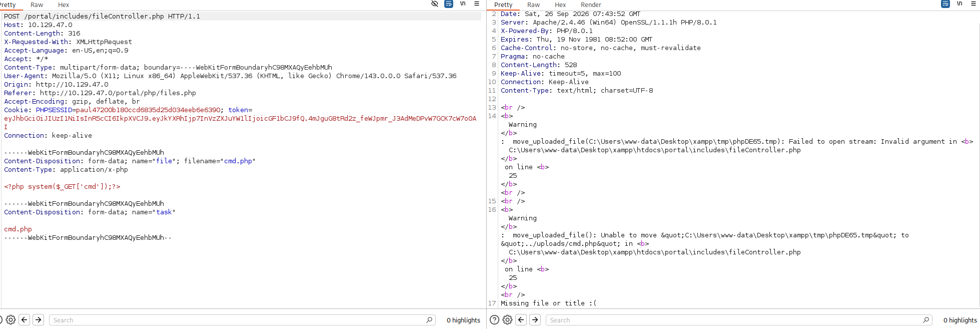Click the User-Agent header line
Image resolution: width=980 pixels, height=329 pixels.
230,76
